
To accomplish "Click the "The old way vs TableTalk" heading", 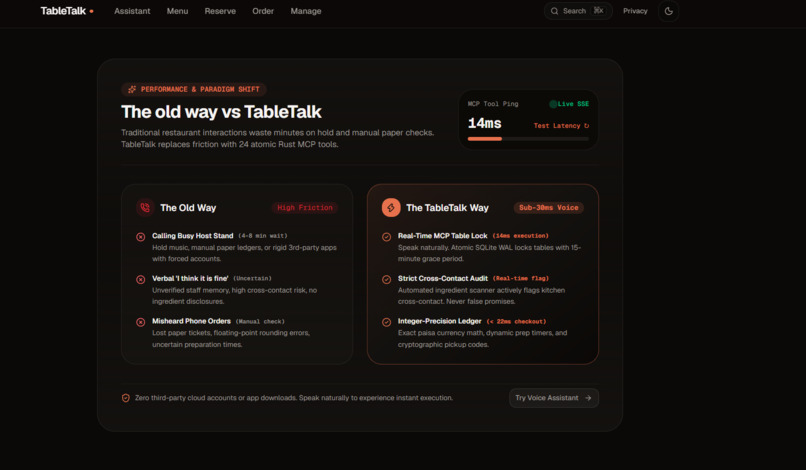I will click(221, 112).
